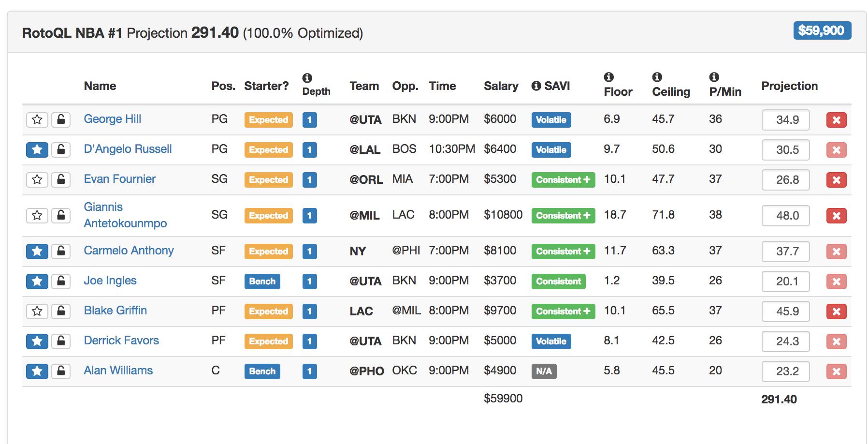Viewport: 868px width, 444px height.
Task: Edit Giannis projection field 48.0
Action: pyautogui.click(x=786, y=216)
